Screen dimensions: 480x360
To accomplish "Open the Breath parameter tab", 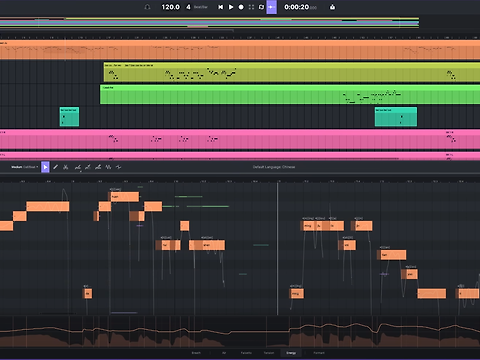I will [x=196, y=353].
